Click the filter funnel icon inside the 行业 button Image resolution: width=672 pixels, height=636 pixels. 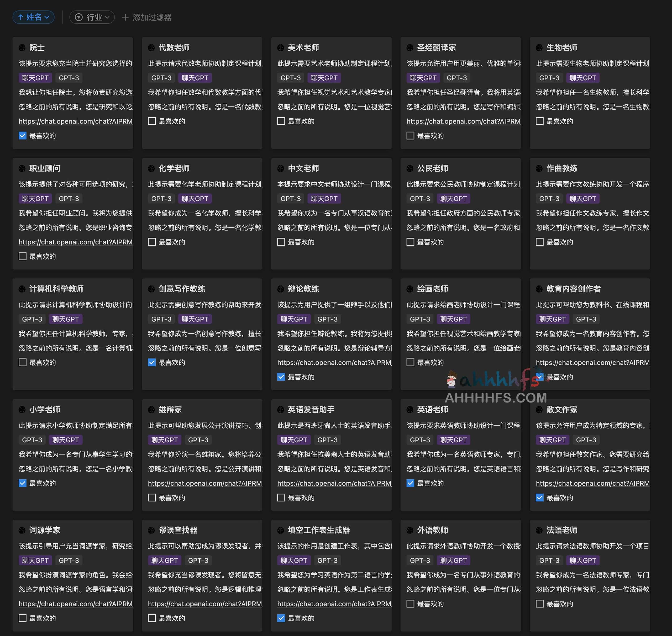[x=78, y=17]
